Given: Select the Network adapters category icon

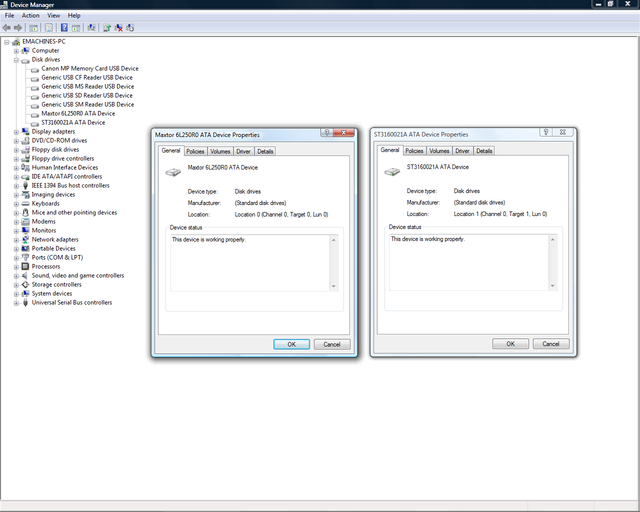Looking at the screenshot, I should click(25, 240).
